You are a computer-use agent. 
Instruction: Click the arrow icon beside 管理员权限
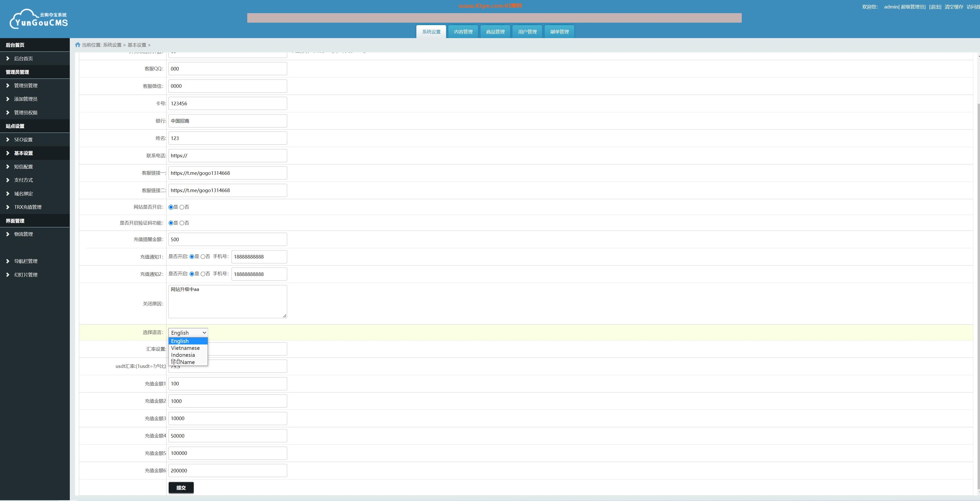pyautogui.click(x=8, y=113)
